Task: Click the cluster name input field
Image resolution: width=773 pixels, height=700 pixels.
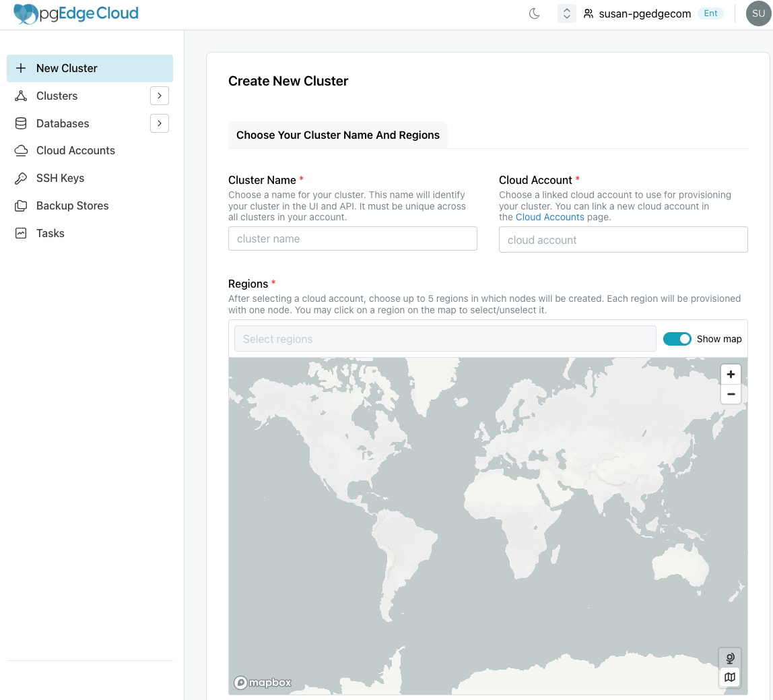Action: [352, 238]
